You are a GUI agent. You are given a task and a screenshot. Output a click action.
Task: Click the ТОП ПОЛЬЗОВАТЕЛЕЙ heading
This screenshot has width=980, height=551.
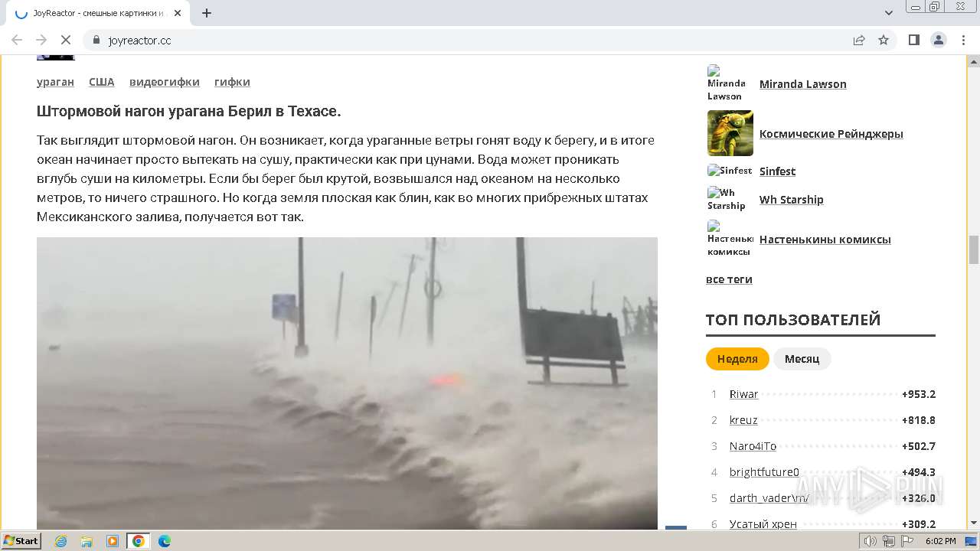pyautogui.click(x=793, y=320)
